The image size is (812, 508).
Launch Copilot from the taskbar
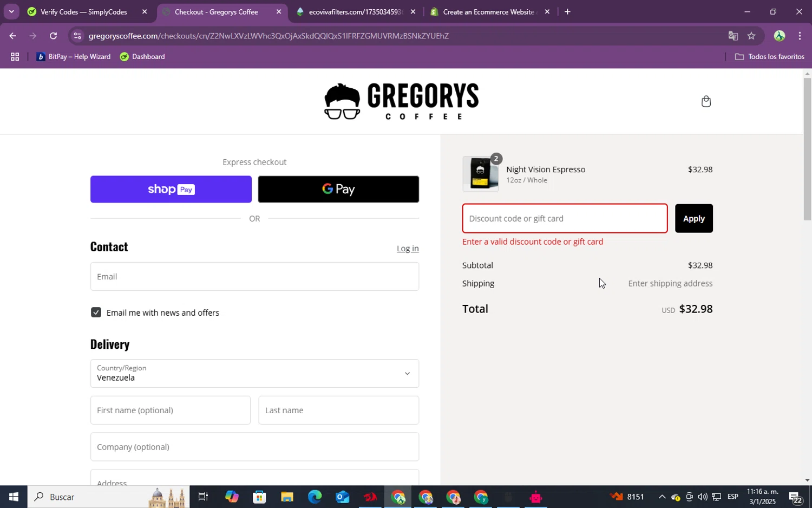pos(232,497)
